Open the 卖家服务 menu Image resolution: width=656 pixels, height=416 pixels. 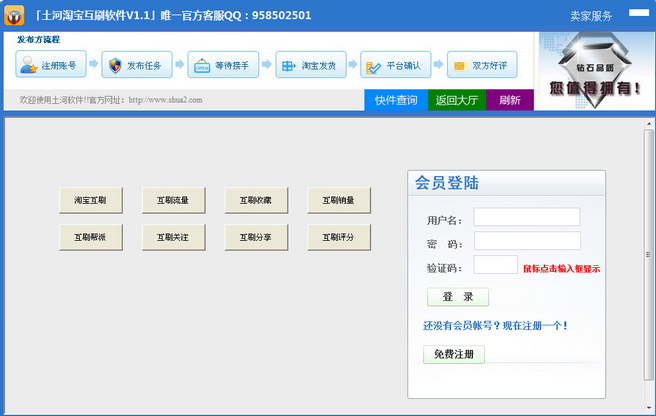[591, 16]
